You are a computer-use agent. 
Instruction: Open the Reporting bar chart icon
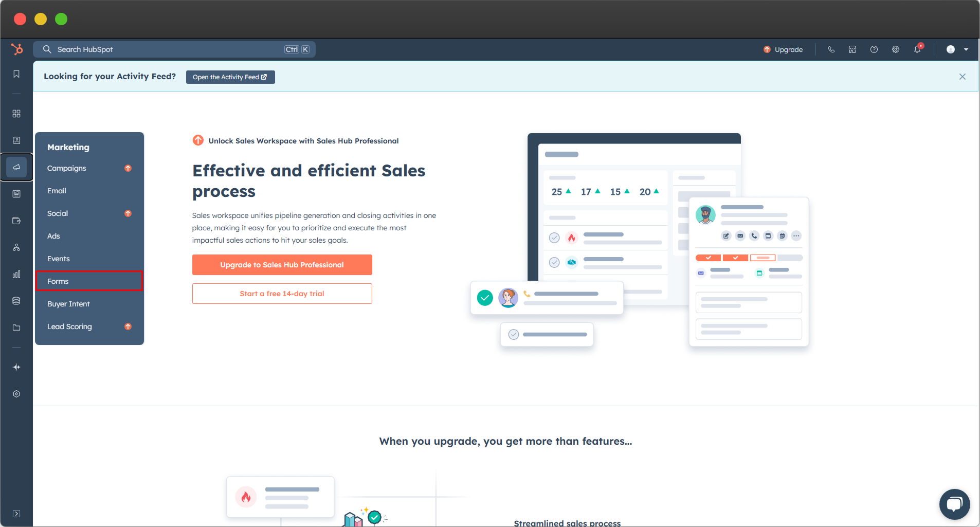point(16,274)
